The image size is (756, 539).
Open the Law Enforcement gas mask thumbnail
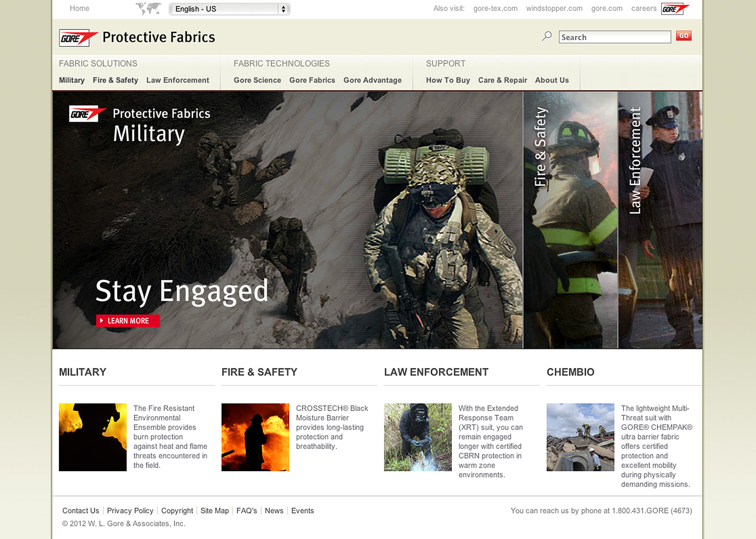point(418,437)
